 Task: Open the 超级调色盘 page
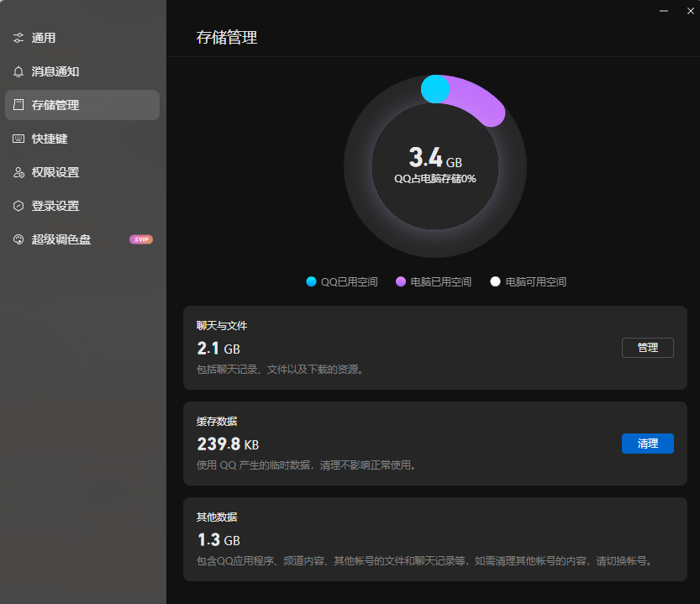(x=82, y=239)
